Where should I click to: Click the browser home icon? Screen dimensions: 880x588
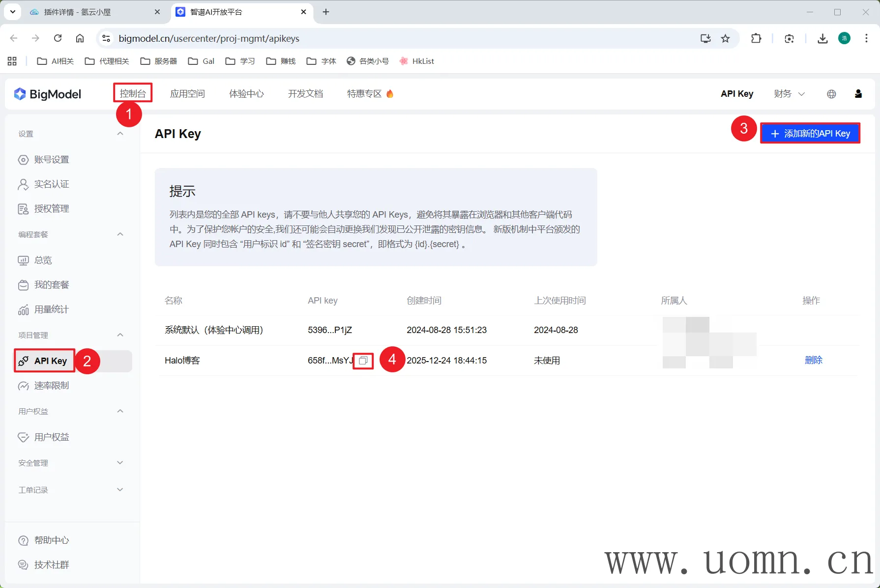(x=80, y=38)
